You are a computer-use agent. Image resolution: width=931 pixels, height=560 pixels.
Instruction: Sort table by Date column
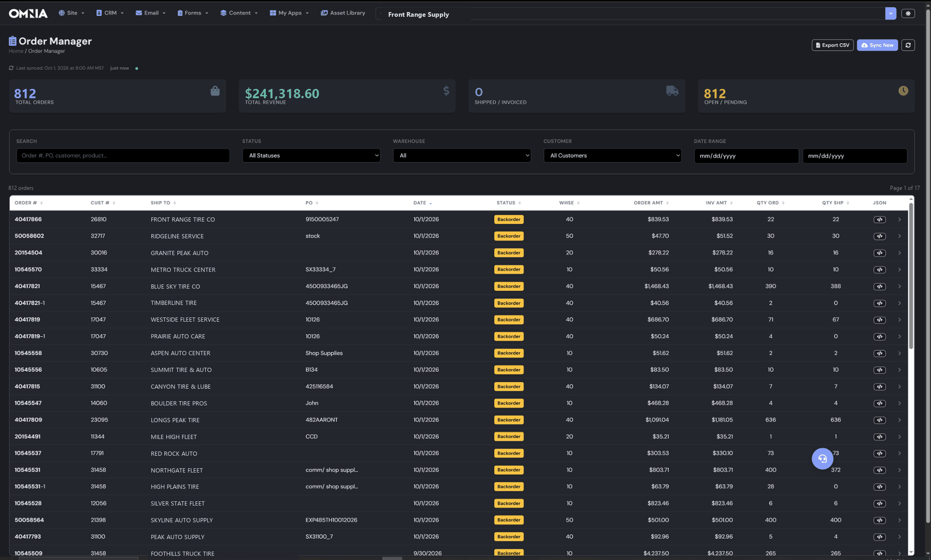pyautogui.click(x=422, y=203)
